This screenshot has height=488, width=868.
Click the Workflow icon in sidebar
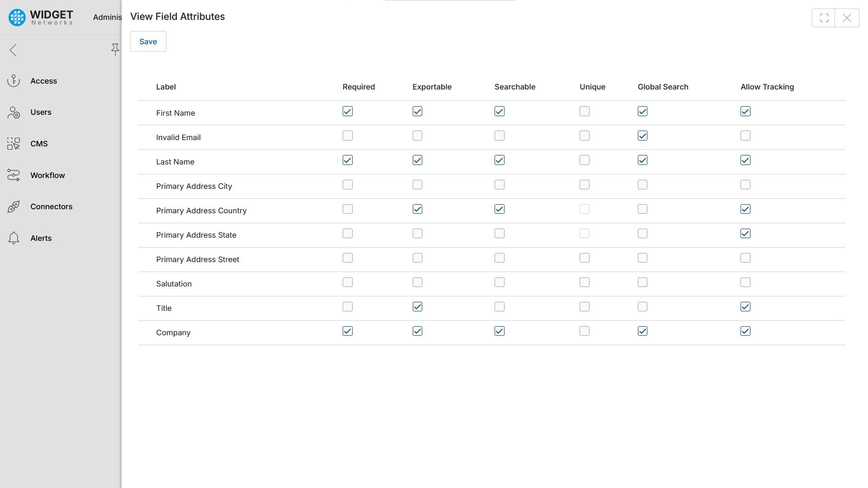click(x=14, y=175)
